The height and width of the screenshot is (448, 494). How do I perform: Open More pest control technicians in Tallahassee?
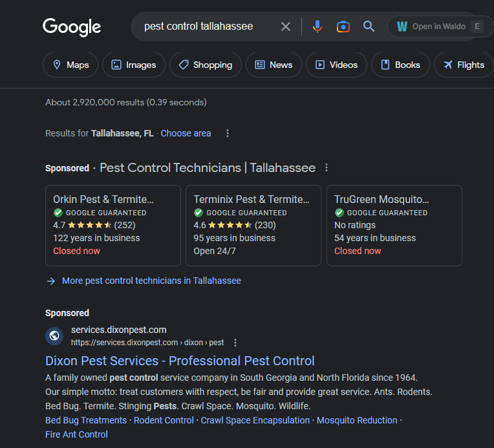click(151, 281)
